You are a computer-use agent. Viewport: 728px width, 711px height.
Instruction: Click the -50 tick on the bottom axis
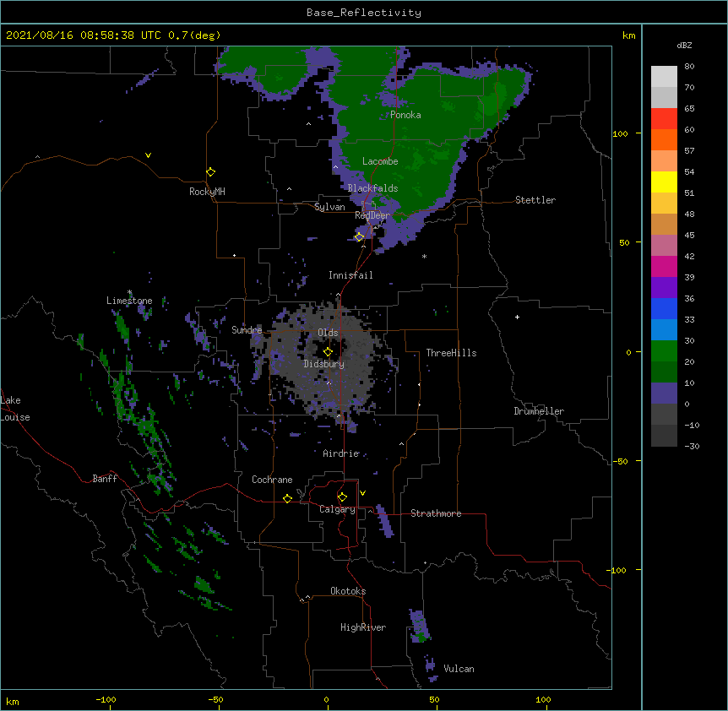click(215, 699)
